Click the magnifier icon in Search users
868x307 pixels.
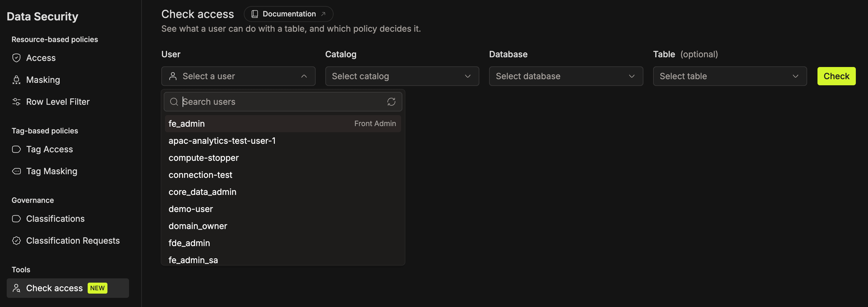(174, 102)
